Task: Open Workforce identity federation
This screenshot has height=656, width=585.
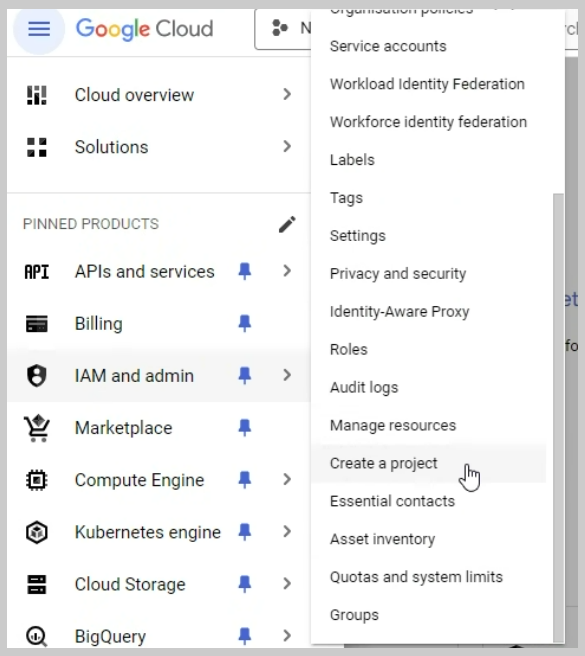Action: 428,122
